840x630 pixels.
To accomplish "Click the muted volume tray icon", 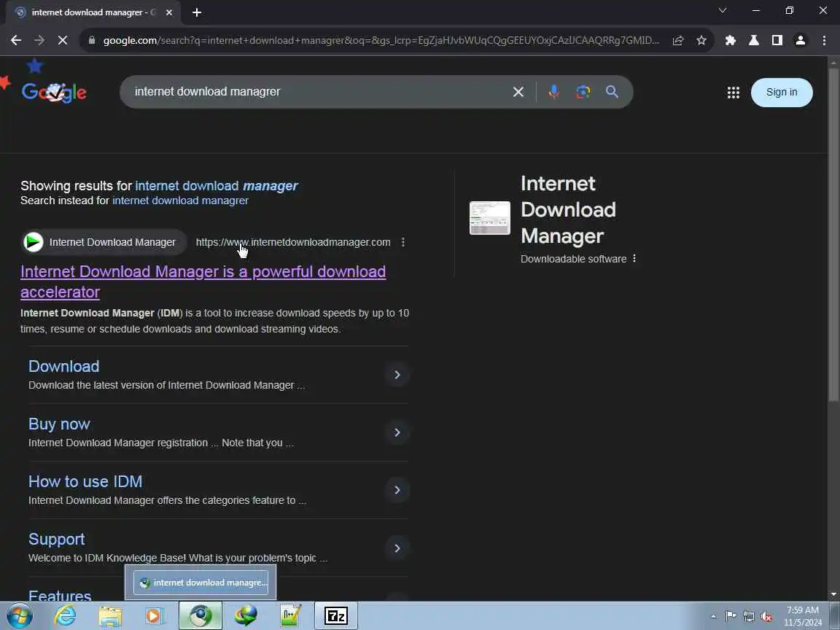I will (766, 617).
